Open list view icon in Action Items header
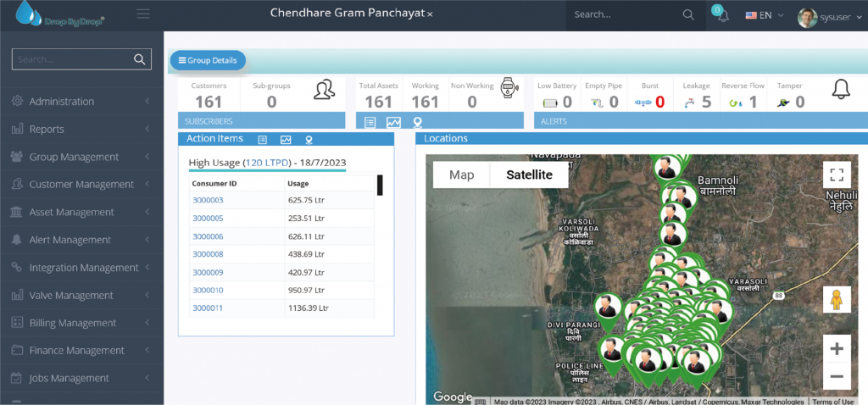The width and height of the screenshot is (868, 405). tap(263, 140)
